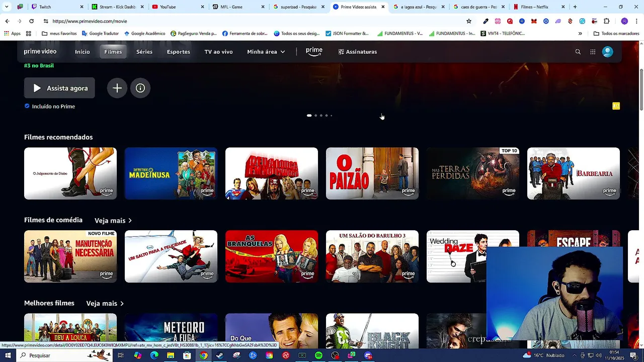Open the Chrome profile avatar
Screen dimensions: 644x362
(x=624, y=21)
